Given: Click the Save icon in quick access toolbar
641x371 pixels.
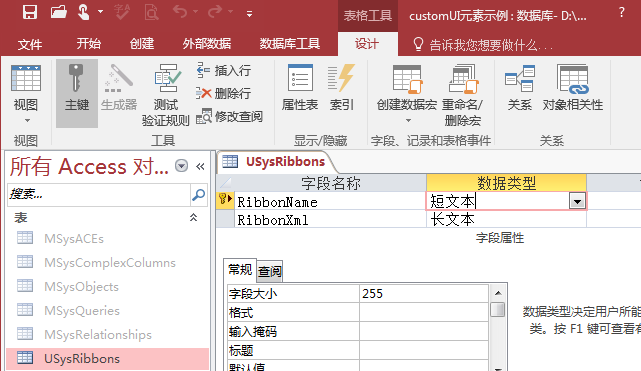Looking at the screenshot, I should pyautogui.click(x=30, y=12).
